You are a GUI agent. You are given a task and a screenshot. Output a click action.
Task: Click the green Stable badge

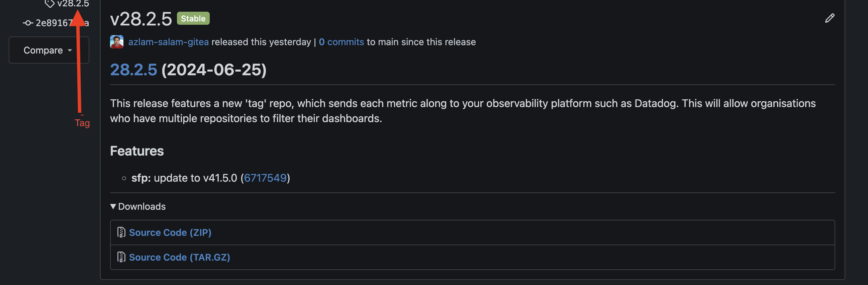coord(193,18)
